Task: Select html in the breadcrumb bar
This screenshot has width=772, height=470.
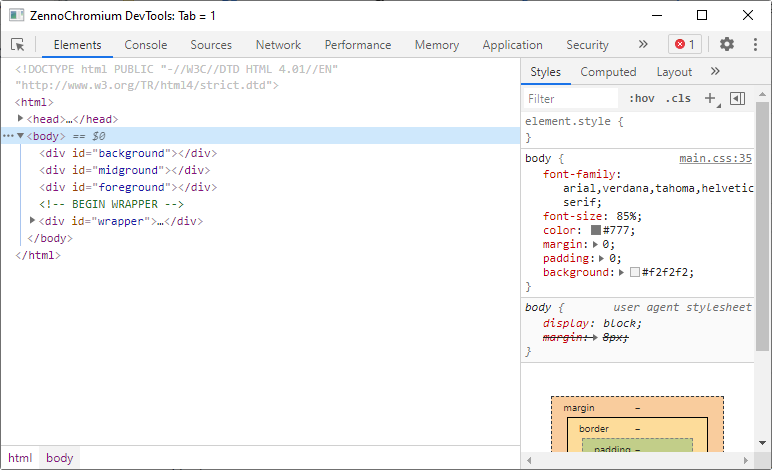Action: (x=20, y=458)
